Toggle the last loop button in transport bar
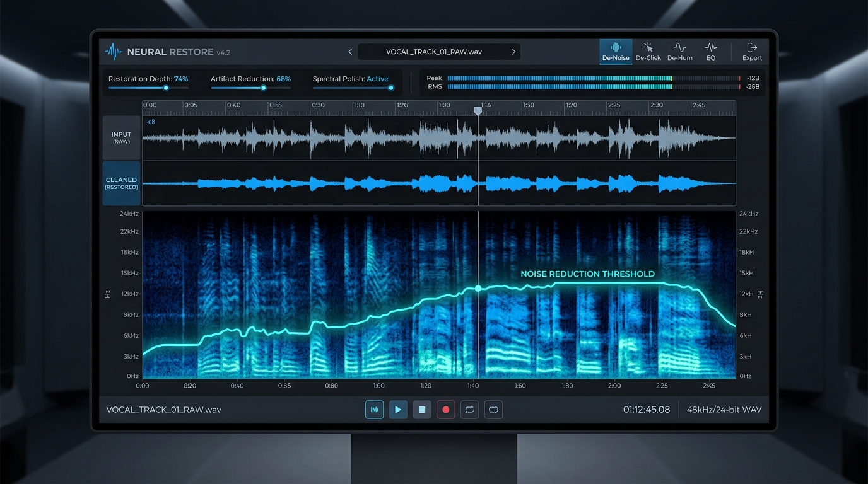 tap(494, 410)
